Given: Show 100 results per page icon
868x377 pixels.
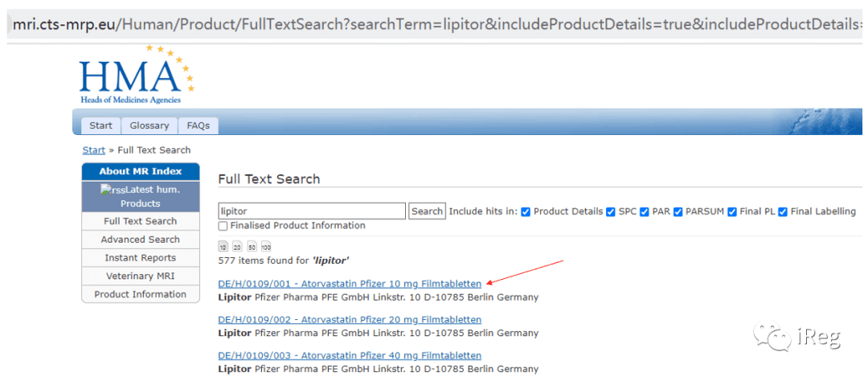Looking at the screenshot, I should (266, 247).
